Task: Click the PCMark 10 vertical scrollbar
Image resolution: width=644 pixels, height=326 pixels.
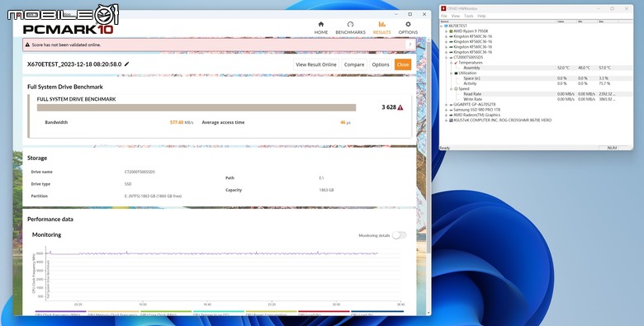Action: click(x=429, y=148)
